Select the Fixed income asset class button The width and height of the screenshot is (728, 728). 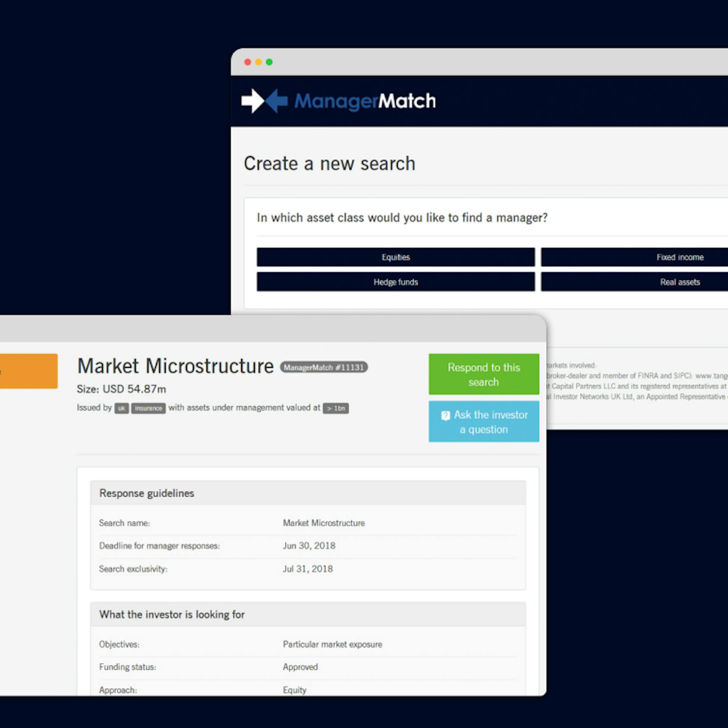pyautogui.click(x=634, y=257)
